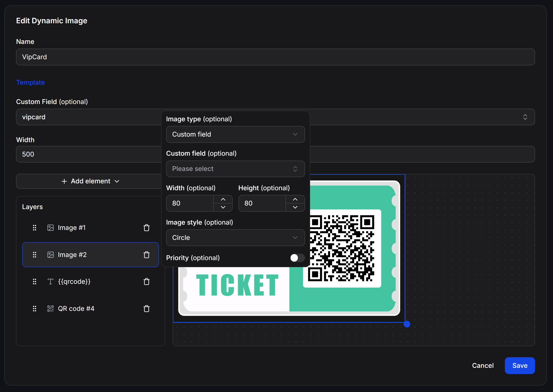553x392 pixels.
Task: Click the Name field containing VipCard
Action: tap(275, 57)
